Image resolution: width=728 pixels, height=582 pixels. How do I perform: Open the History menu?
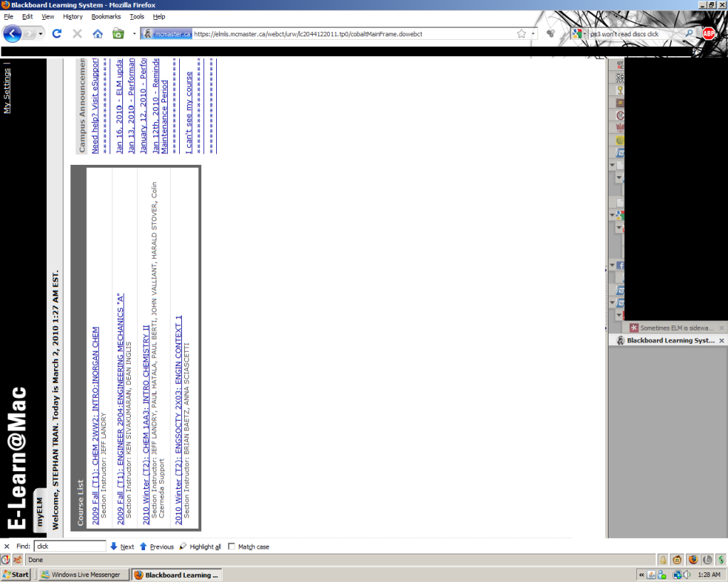(73, 17)
